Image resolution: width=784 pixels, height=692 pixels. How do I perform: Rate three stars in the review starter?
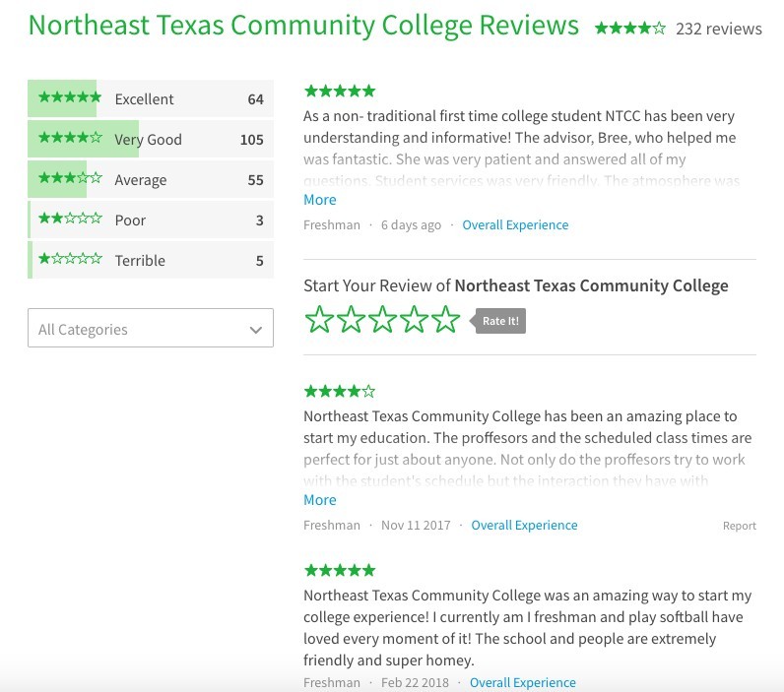click(382, 319)
